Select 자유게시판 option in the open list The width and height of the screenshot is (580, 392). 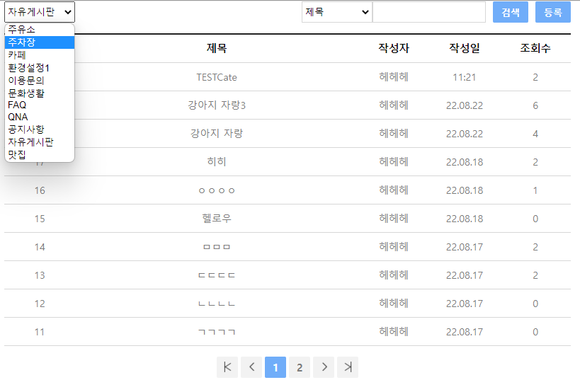[x=40, y=142]
